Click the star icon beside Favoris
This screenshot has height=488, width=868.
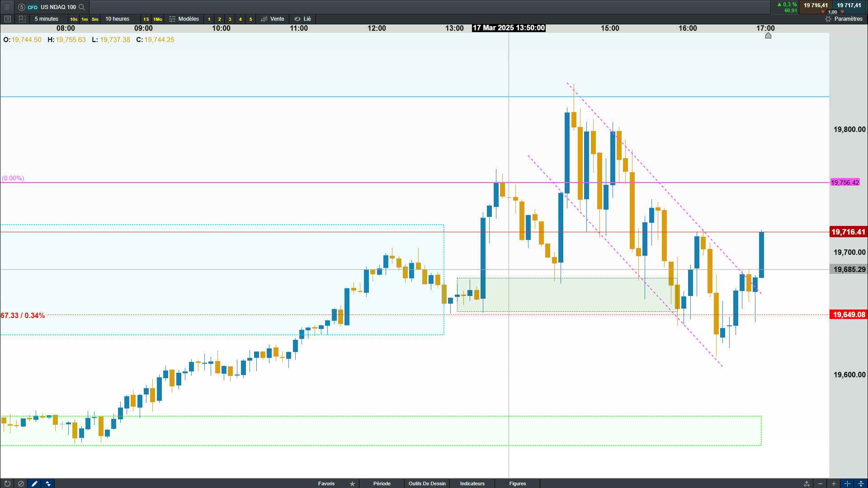tap(352, 483)
